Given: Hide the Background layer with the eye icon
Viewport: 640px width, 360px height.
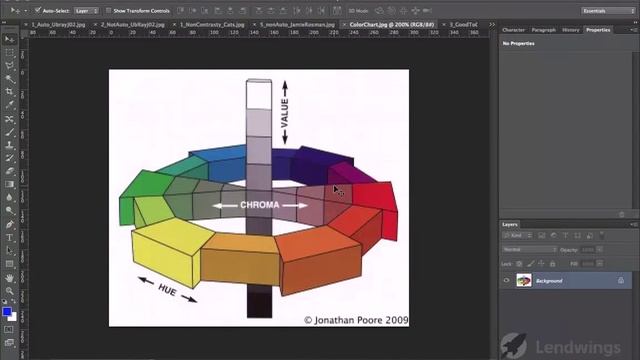Looking at the screenshot, I should pos(507,280).
